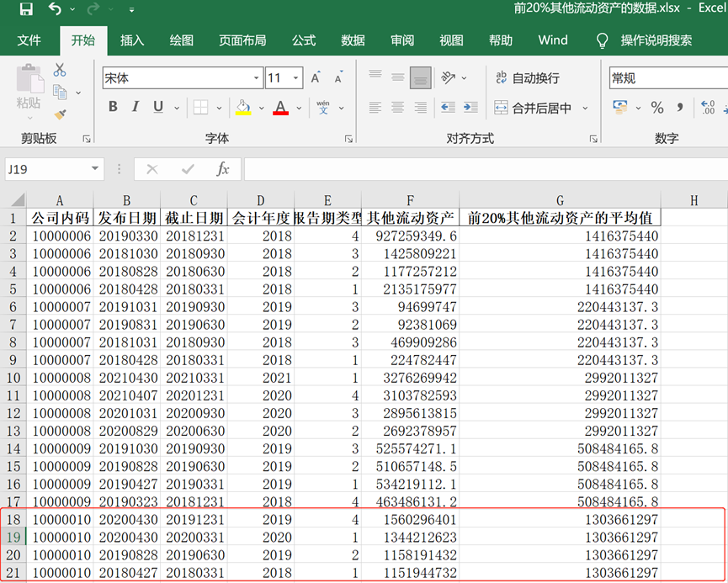The height and width of the screenshot is (583, 728).
Task: Toggle Italic formatting
Action: tap(135, 108)
